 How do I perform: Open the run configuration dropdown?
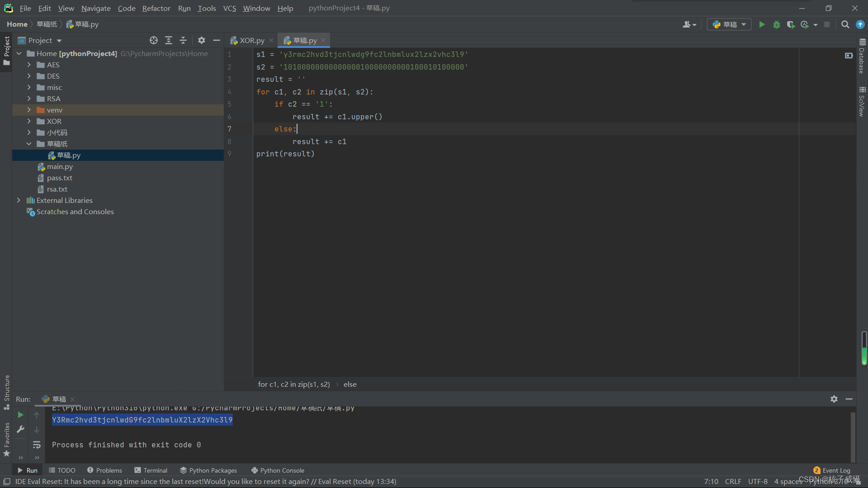(729, 24)
